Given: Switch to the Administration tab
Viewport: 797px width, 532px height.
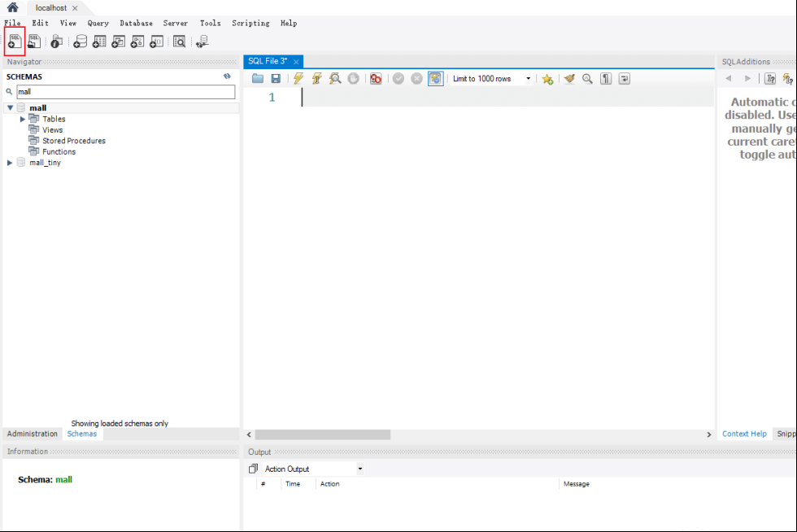Looking at the screenshot, I should pos(32,434).
